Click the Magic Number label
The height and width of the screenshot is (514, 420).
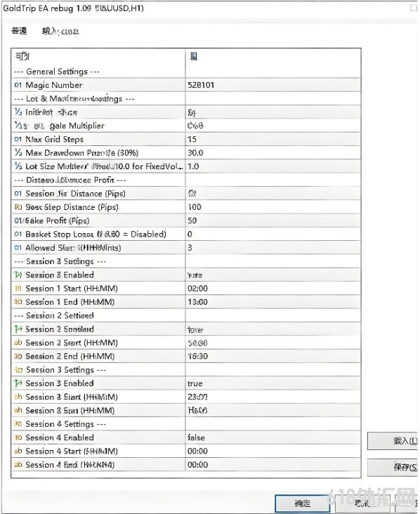(x=54, y=85)
